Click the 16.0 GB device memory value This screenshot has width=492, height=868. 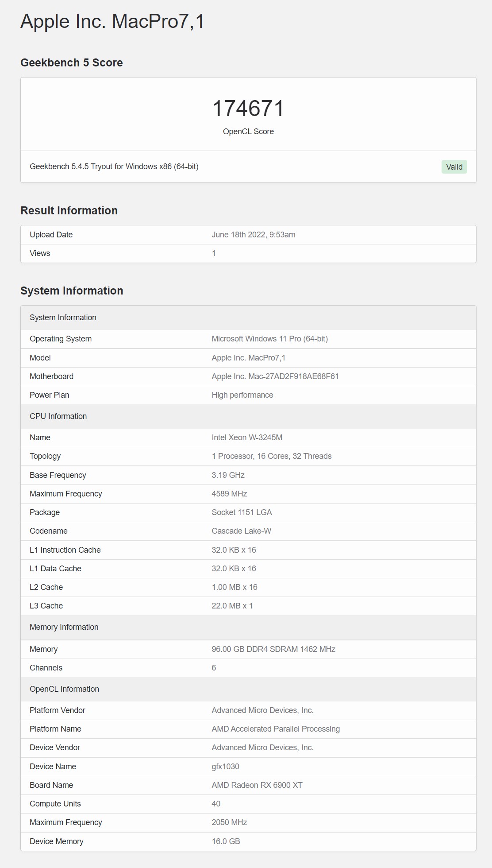tap(226, 841)
